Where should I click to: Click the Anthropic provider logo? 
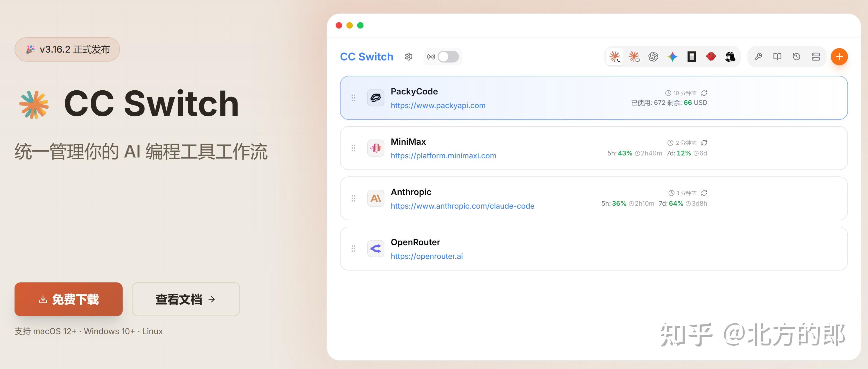click(376, 198)
